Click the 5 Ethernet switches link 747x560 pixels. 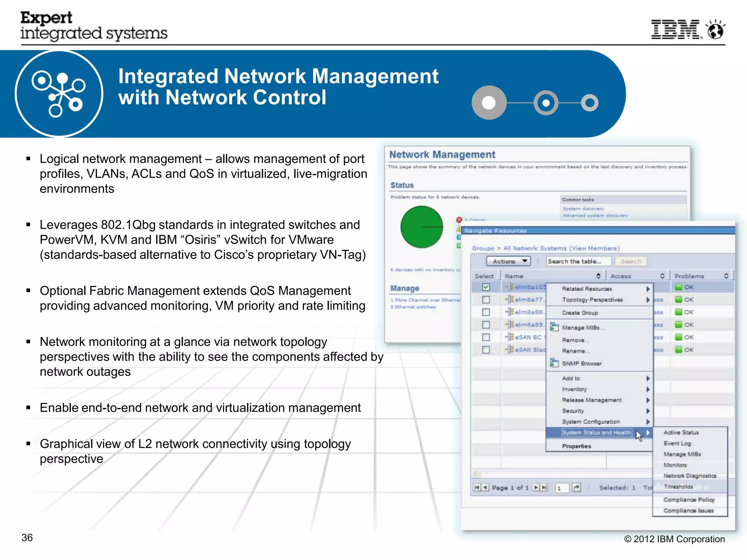[413, 307]
